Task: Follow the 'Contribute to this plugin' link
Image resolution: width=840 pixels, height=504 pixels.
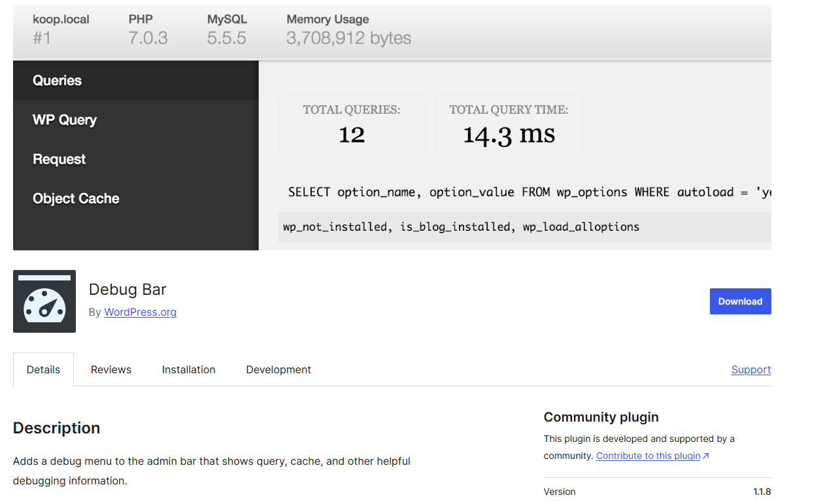Action: [648, 456]
